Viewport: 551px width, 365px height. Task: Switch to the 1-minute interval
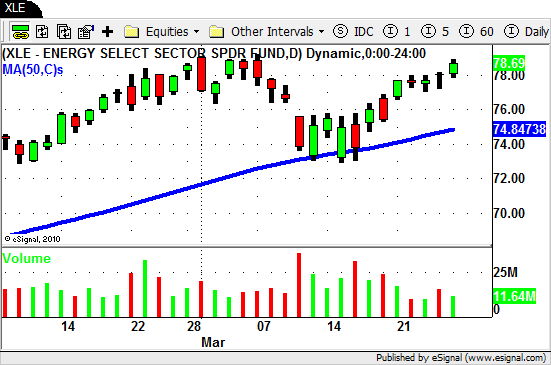pyautogui.click(x=397, y=32)
